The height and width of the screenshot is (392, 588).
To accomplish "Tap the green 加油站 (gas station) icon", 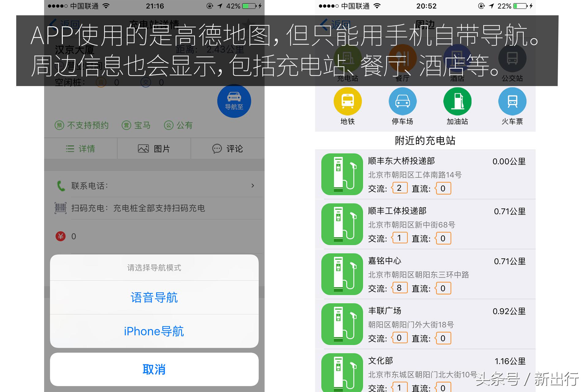I will pos(458,101).
